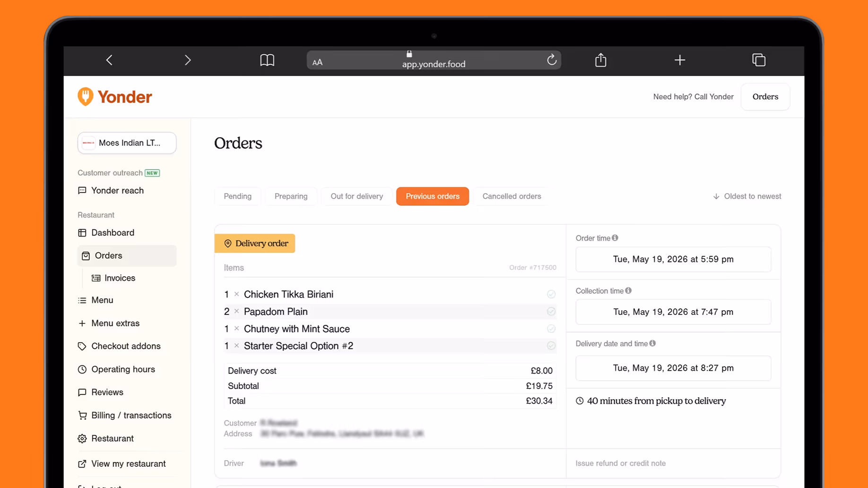This screenshot has height=488, width=868.
Task: Click the Reviews speech bubble icon
Action: click(x=82, y=392)
